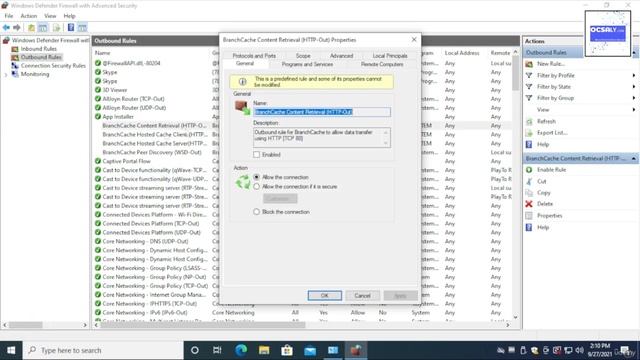Viewport: 640px width, 360px height.
Task: Click Cancel in Properties dialog
Action: coord(362,296)
